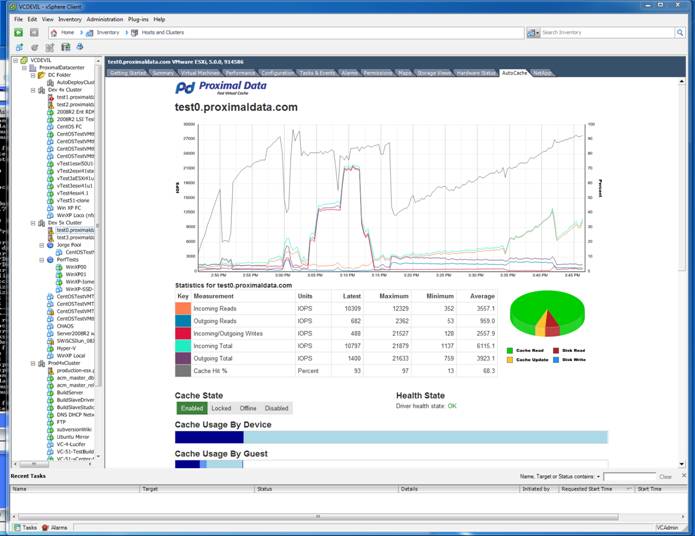Screen dimensions: 695x536
Task: Click the DC Folder yellow folder icon
Action: coord(42,75)
